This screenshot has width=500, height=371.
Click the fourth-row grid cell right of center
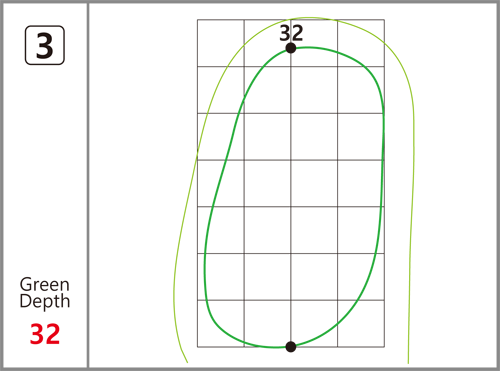point(314,183)
